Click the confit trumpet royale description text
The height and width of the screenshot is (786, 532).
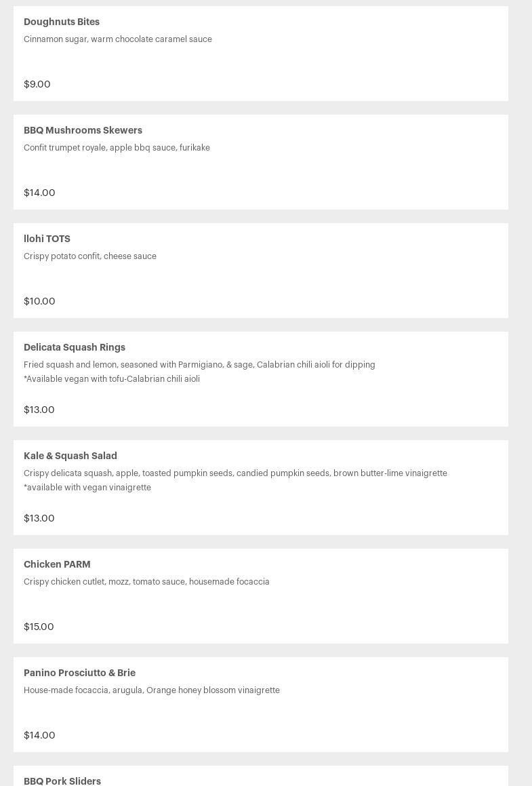click(x=117, y=148)
